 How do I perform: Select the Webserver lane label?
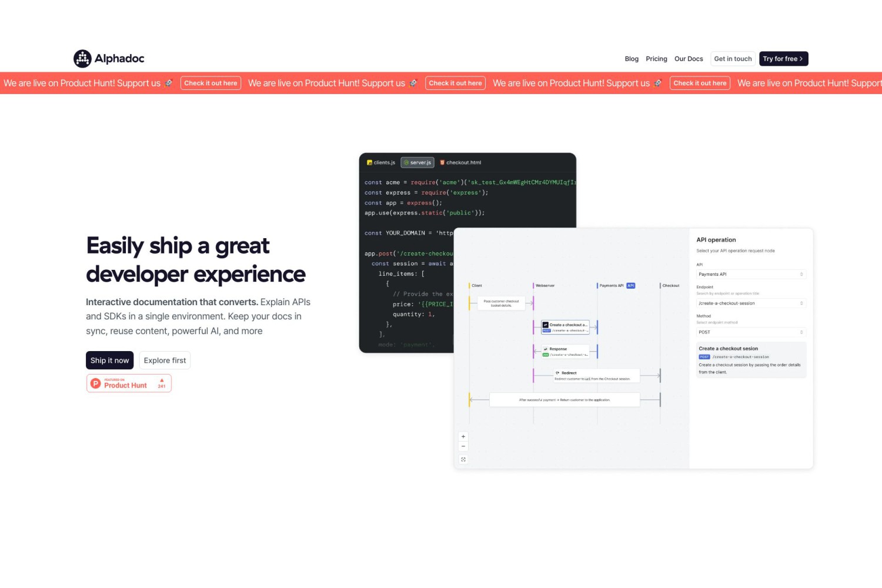545,286
